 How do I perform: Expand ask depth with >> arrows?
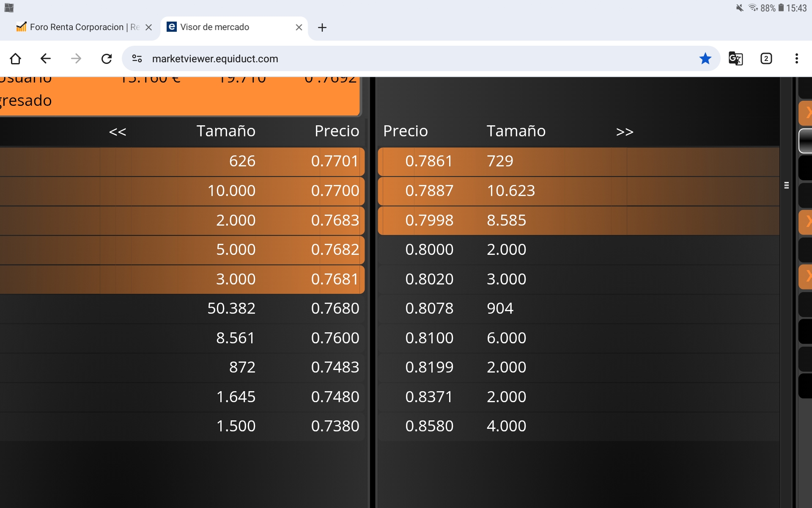tap(625, 132)
